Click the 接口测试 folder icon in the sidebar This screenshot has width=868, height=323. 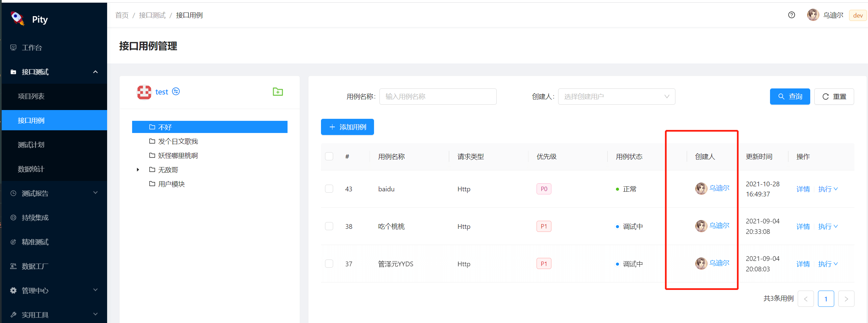[x=14, y=72]
